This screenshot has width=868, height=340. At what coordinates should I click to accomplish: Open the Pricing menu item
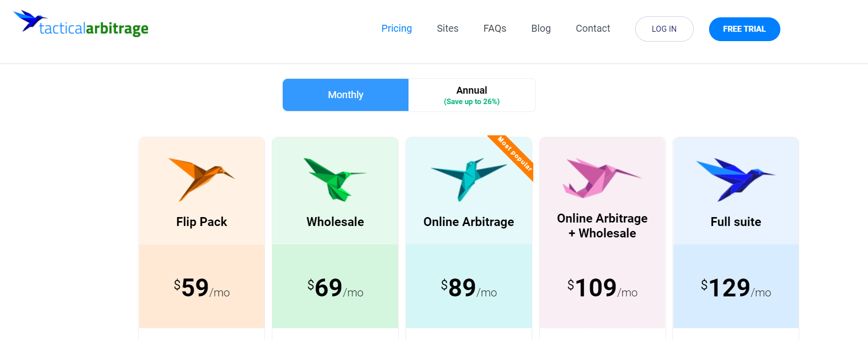(x=397, y=28)
